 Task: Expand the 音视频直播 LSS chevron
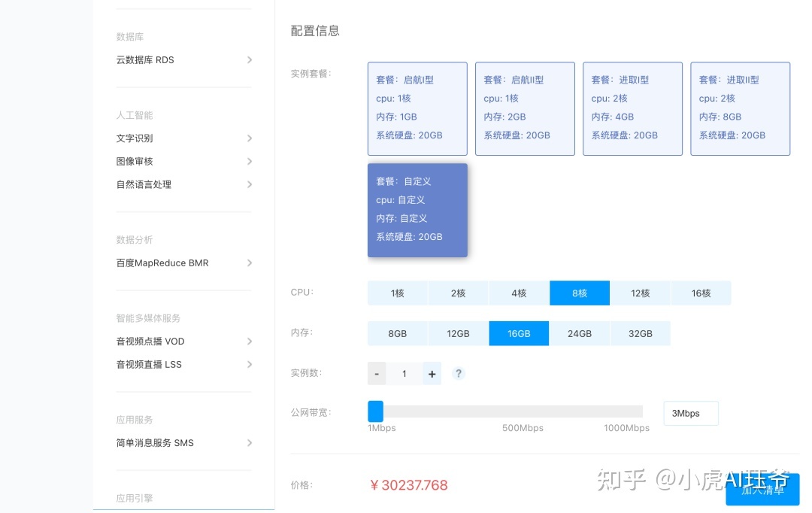[250, 364]
